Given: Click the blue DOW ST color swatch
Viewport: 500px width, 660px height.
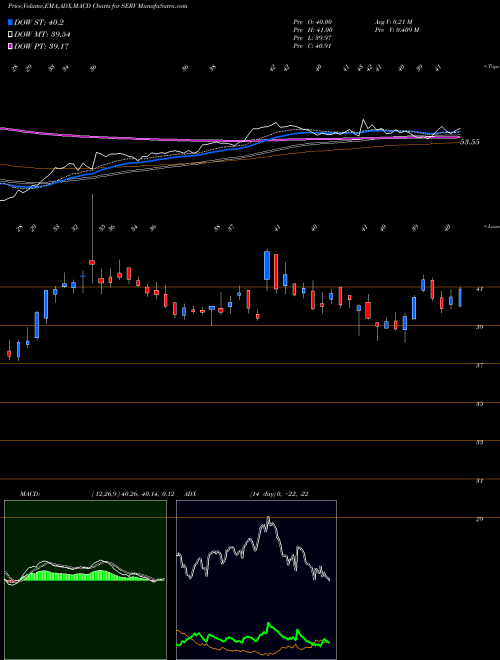Looking at the screenshot, I should coord(10,22).
